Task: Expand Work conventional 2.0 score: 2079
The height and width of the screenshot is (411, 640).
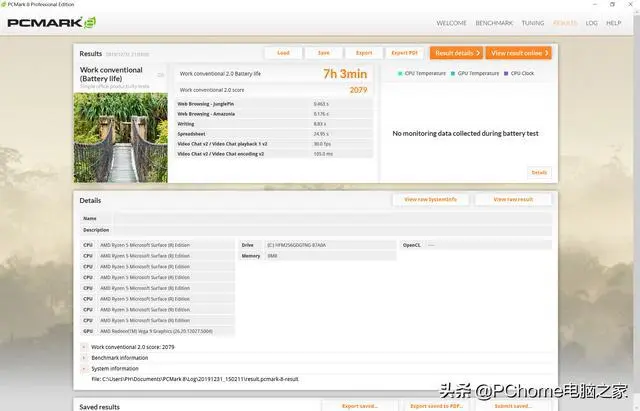Action: click(x=84, y=347)
